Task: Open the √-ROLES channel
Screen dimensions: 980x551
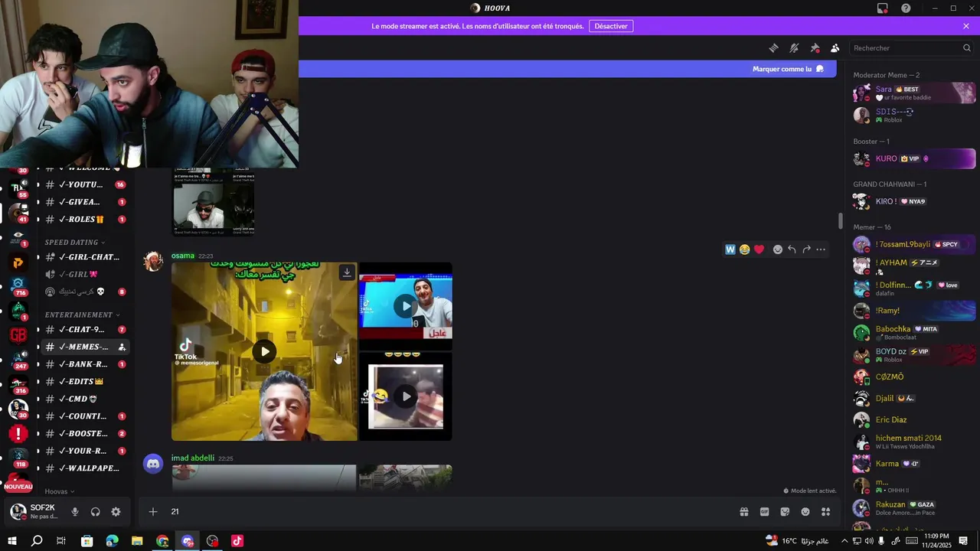Action: point(84,219)
